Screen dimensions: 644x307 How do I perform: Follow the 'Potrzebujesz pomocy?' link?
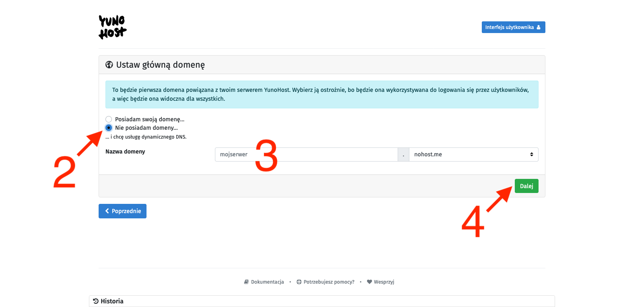(x=329, y=282)
